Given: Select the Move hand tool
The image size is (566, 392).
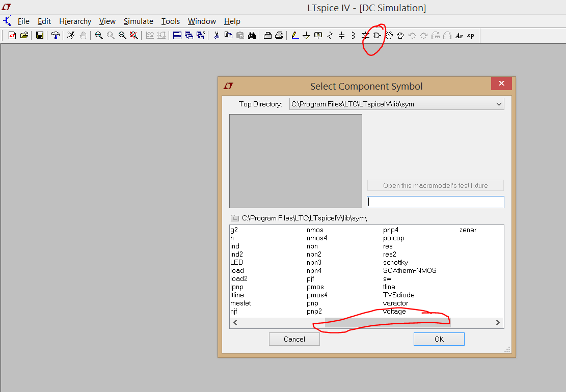Looking at the screenshot, I should tap(389, 35).
